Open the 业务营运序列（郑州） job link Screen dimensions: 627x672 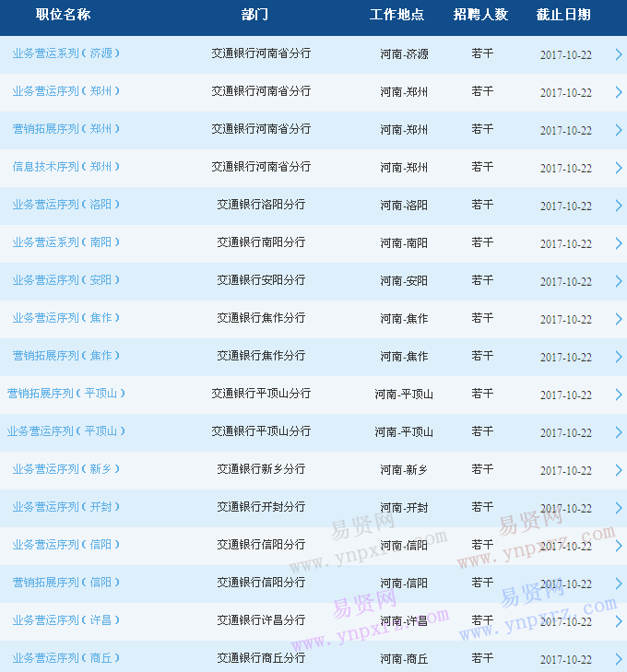click(x=66, y=91)
